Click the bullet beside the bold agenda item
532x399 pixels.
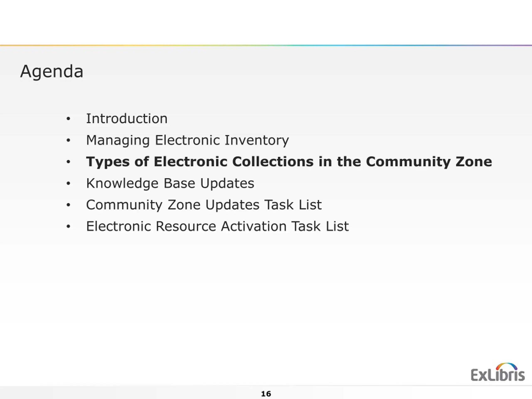(x=68, y=162)
